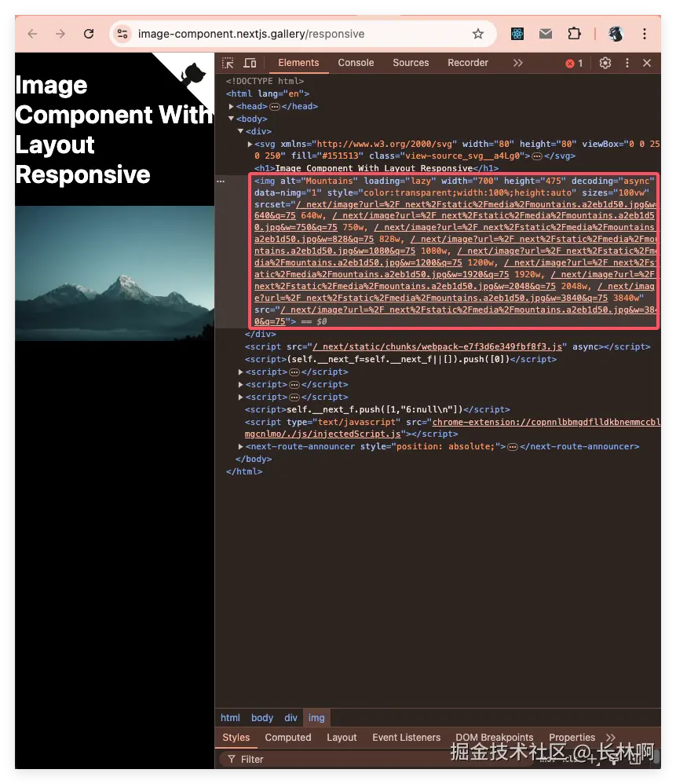Show the collapsed svg content ellipsis
Image resolution: width=676 pixels, height=784 pixels.
point(537,156)
